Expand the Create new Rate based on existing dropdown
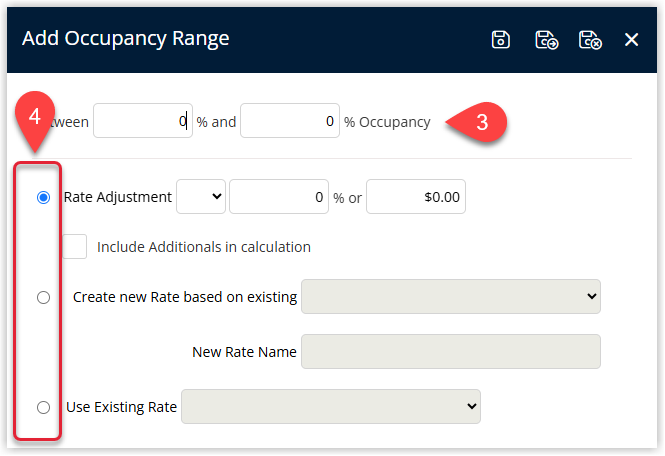Viewport: 665px width, 456px height. coord(451,297)
